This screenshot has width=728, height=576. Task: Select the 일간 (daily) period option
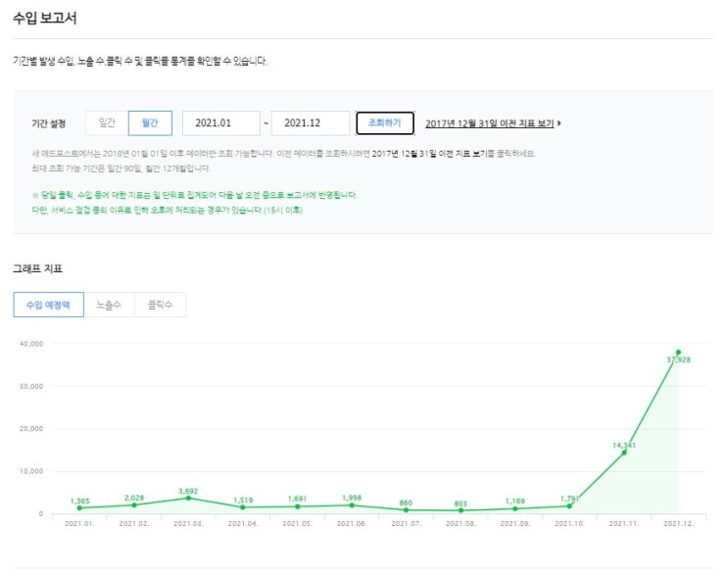coord(107,122)
